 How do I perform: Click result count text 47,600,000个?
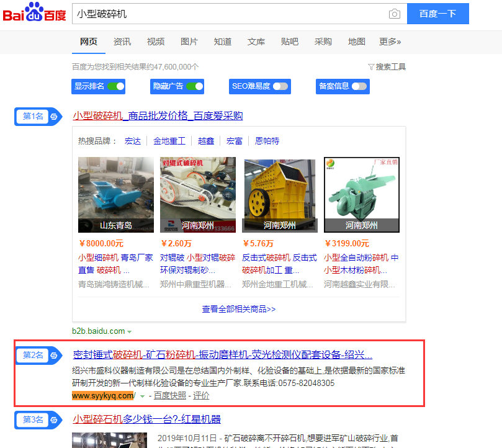tap(176, 67)
